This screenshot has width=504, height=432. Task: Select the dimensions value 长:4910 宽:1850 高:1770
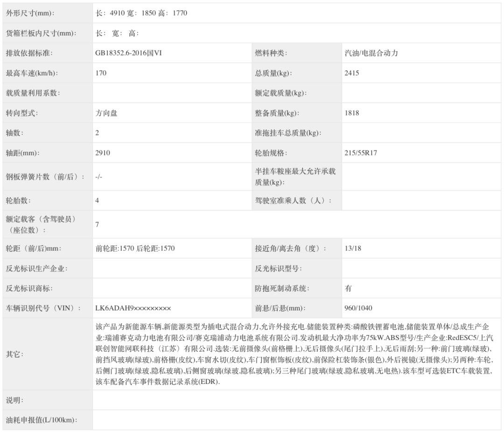[141, 13]
